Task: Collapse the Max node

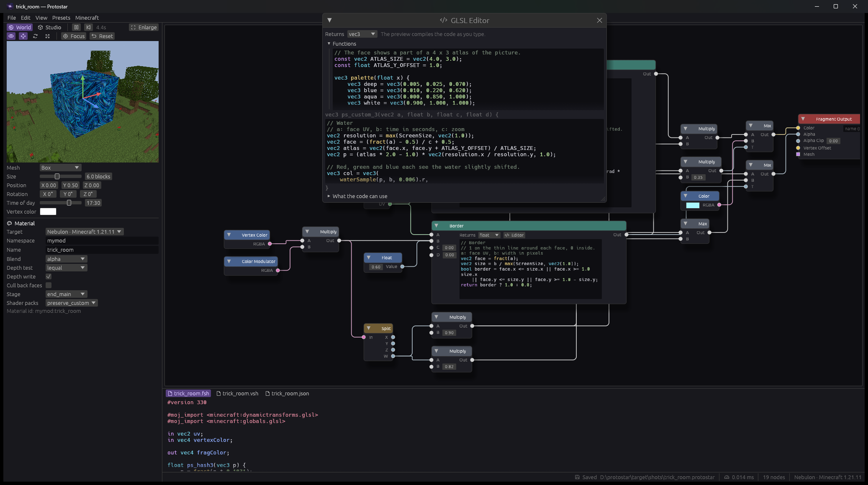Action: click(x=686, y=224)
